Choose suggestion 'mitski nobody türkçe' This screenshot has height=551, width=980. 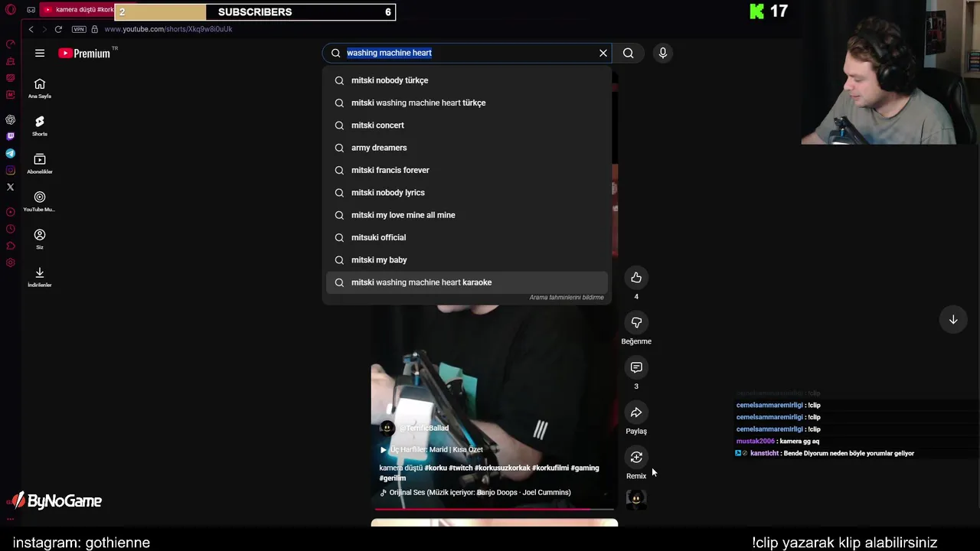[467, 80]
